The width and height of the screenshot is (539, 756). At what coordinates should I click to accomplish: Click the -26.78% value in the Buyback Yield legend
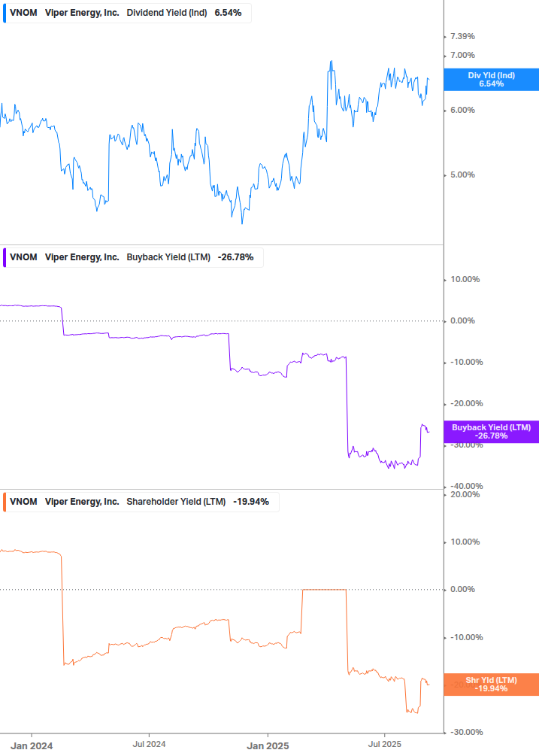(x=235, y=257)
